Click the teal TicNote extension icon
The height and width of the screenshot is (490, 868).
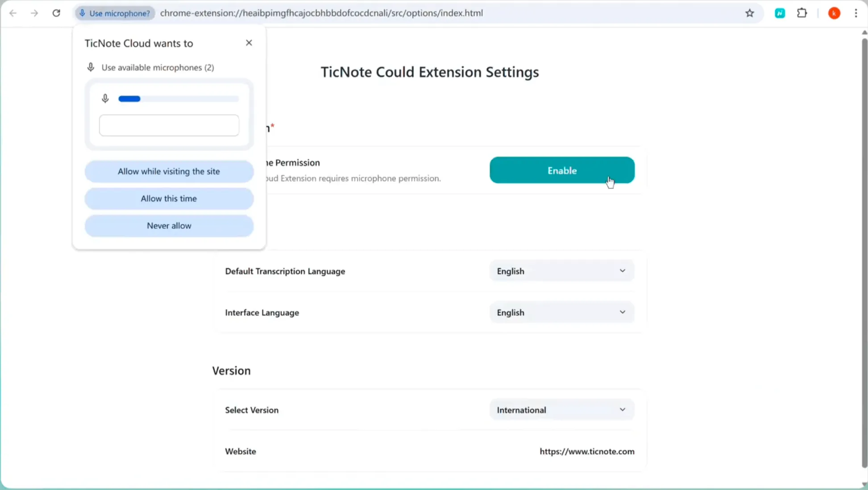point(780,13)
